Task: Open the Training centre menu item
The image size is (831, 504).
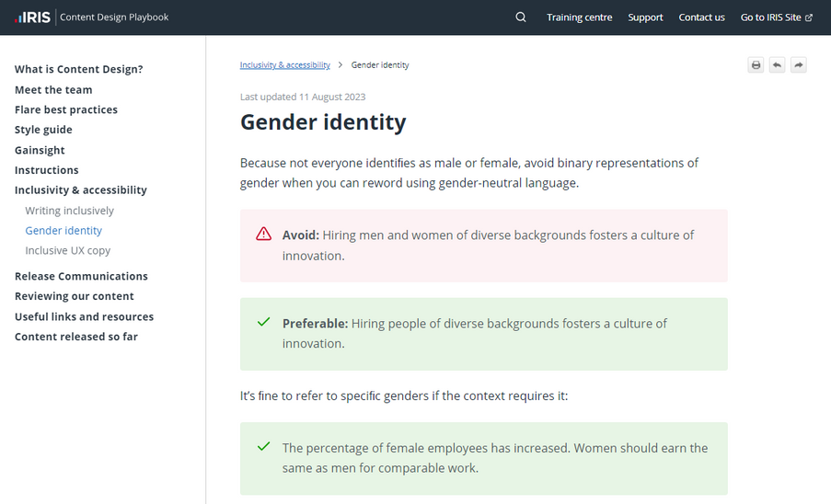Action: pos(579,17)
